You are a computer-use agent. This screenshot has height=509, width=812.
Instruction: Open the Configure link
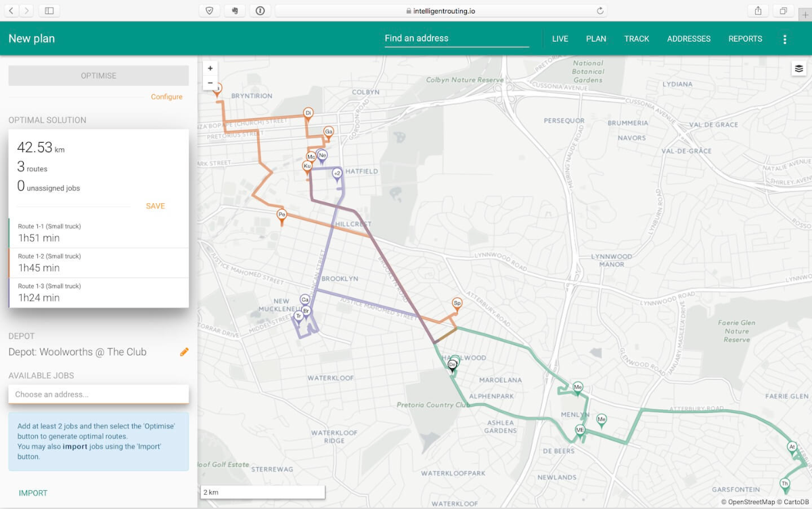[x=166, y=97]
